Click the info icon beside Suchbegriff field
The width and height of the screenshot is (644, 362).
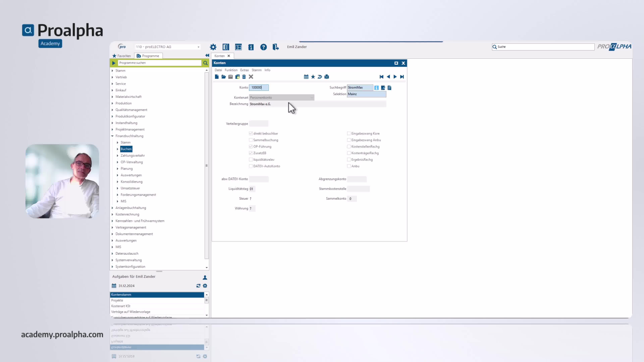point(377,88)
